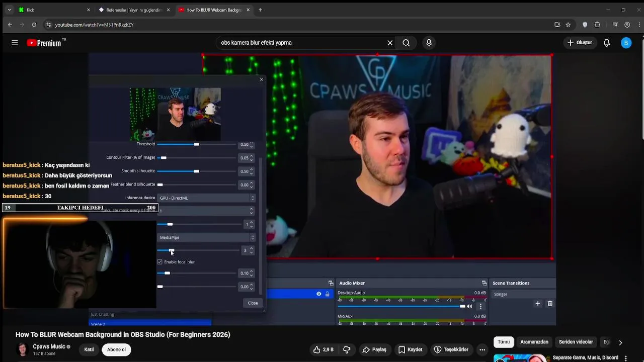
Task: Like the video with 2,9 B likes
Action: coord(323,349)
